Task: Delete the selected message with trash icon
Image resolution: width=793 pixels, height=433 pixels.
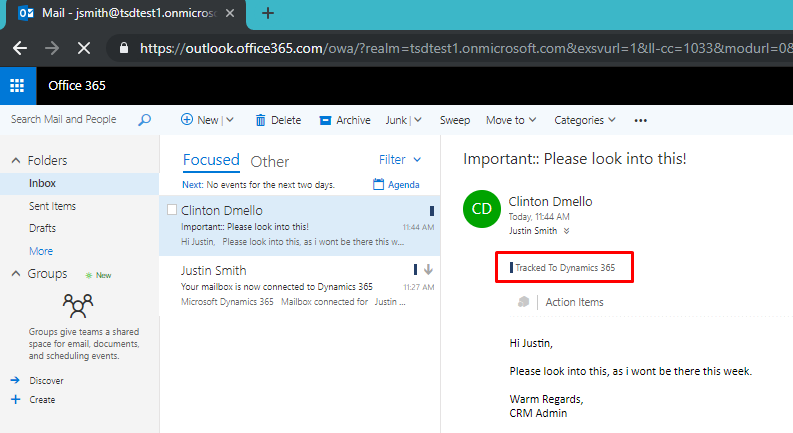Action: [260, 120]
